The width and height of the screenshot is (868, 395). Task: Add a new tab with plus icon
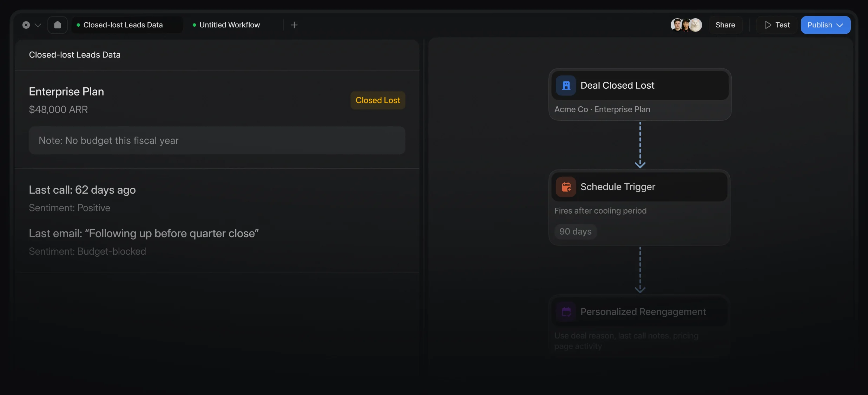(x=294, y=25)
